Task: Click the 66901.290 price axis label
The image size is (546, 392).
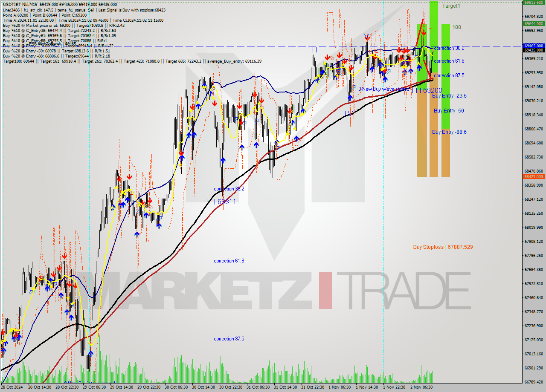Action: 534,368
